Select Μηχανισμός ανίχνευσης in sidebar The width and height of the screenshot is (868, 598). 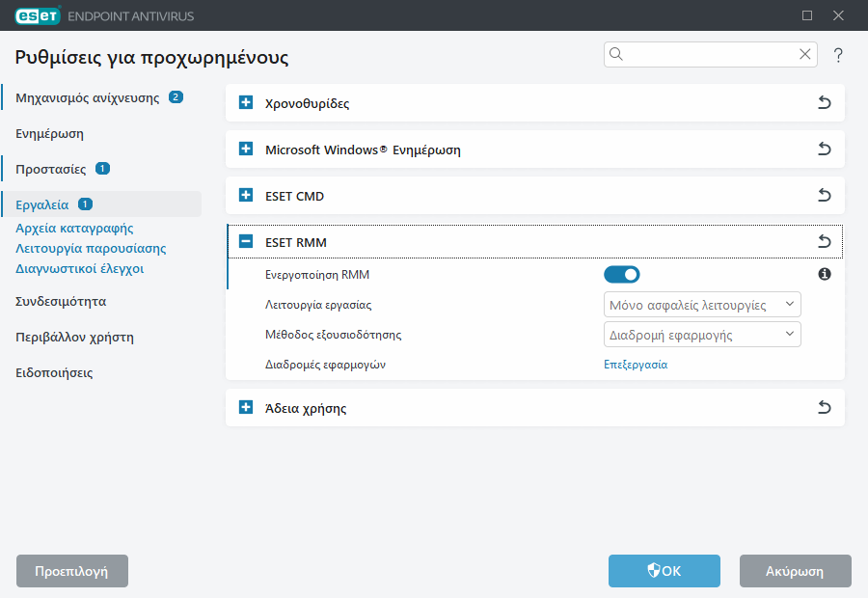pos(88,98)
